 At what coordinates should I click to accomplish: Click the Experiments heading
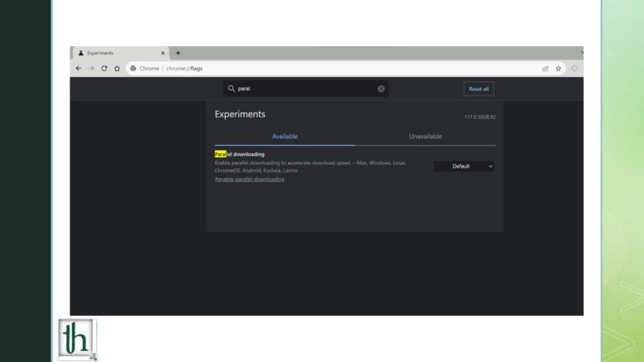click(240, 114)
